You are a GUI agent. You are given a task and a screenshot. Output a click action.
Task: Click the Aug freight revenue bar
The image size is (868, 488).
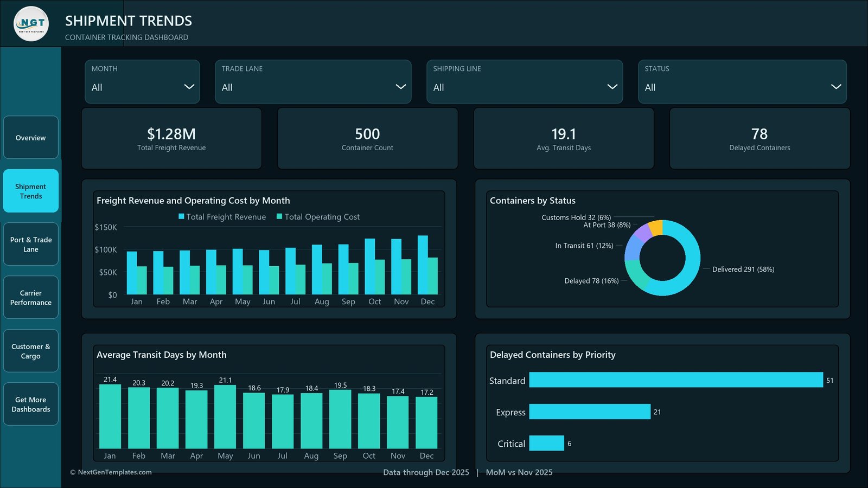[317, 269]
